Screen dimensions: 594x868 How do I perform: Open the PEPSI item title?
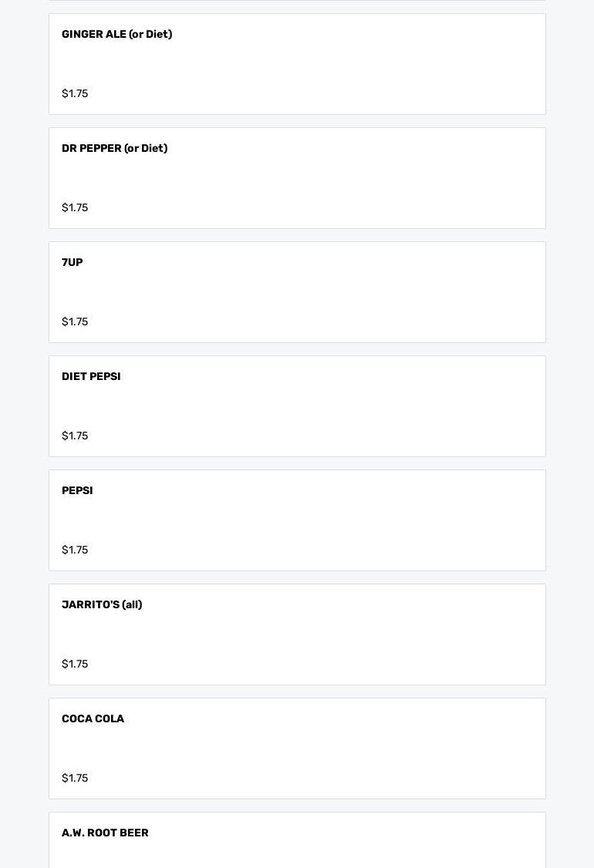pos(77,491)
